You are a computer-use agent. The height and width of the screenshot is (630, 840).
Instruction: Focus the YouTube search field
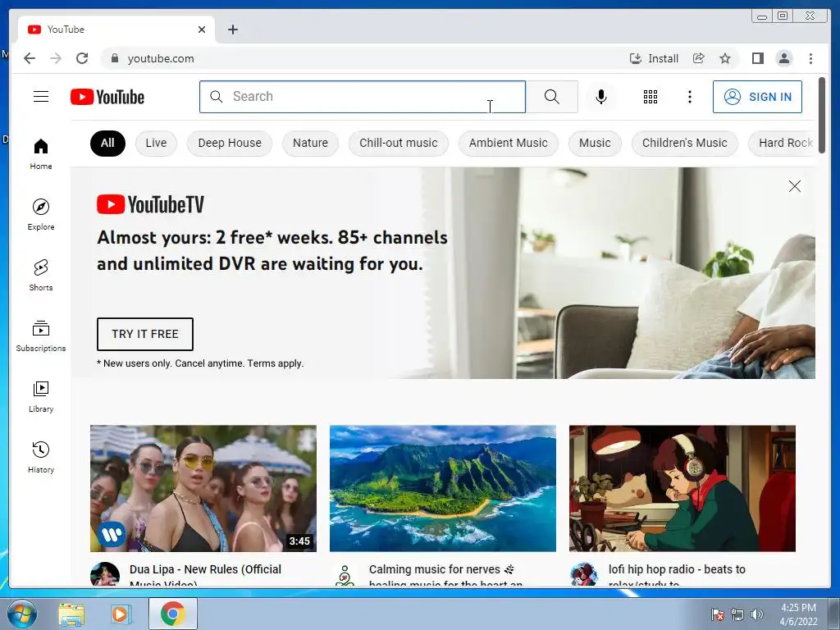pos(363,97)
